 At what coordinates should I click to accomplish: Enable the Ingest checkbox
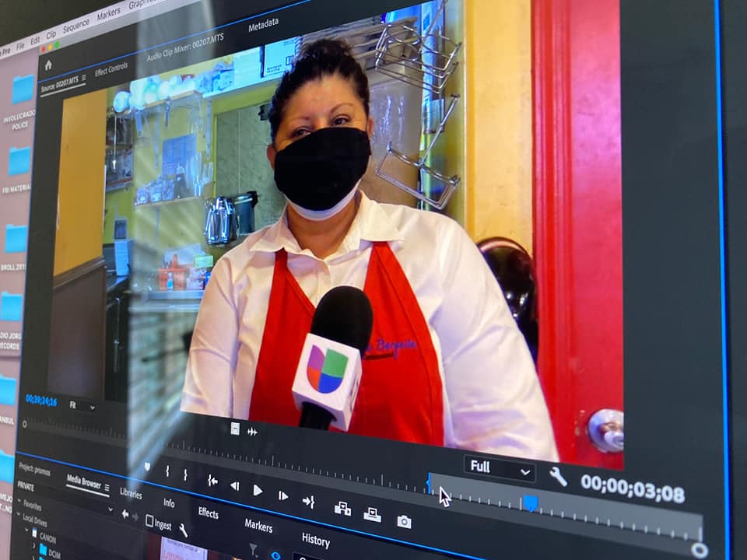pos(149,521)
